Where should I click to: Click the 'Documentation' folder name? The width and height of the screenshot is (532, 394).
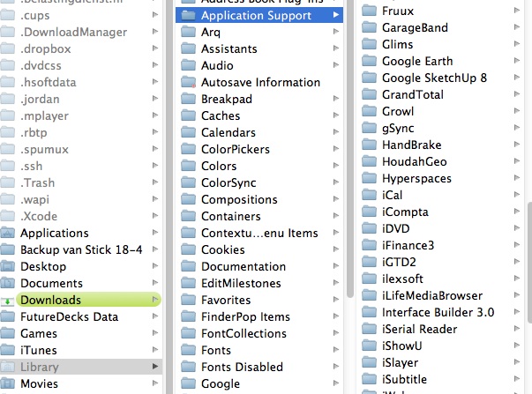click(x=244, y=266)
